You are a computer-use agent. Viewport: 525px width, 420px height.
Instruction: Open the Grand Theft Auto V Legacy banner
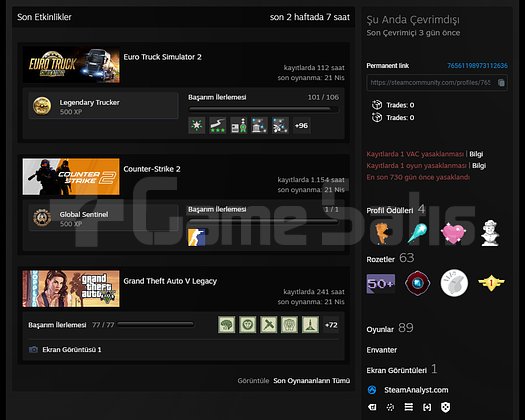tap(71, 289)
